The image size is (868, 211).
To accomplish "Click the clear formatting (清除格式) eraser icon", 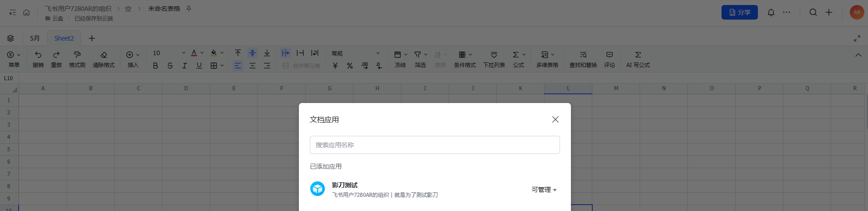I will click(x=104, y=55).
